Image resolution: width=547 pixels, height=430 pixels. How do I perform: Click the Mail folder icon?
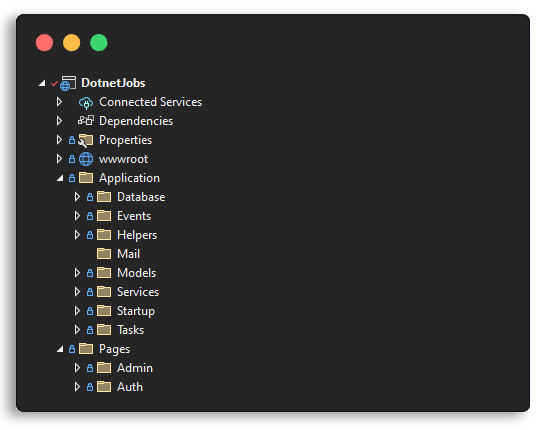(x=104, y=254)
